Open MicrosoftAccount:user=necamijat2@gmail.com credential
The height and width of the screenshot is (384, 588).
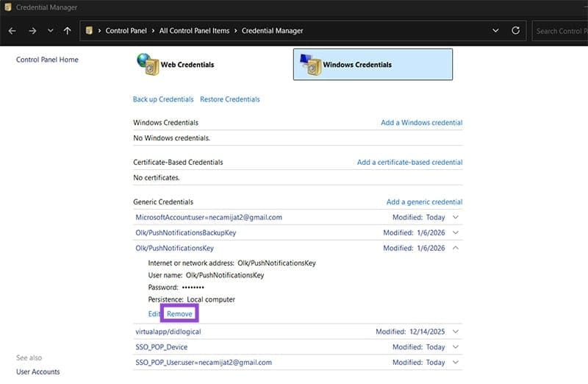tap(209, 217)
